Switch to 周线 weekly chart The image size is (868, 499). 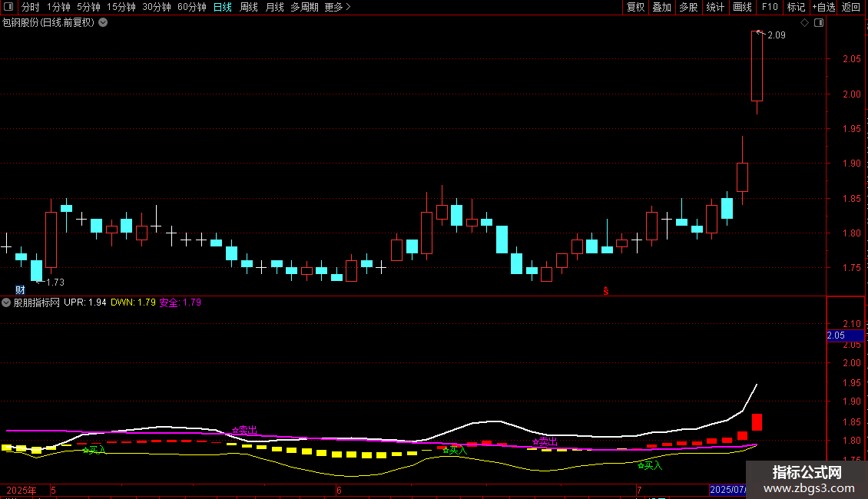(x=249, y=7)
